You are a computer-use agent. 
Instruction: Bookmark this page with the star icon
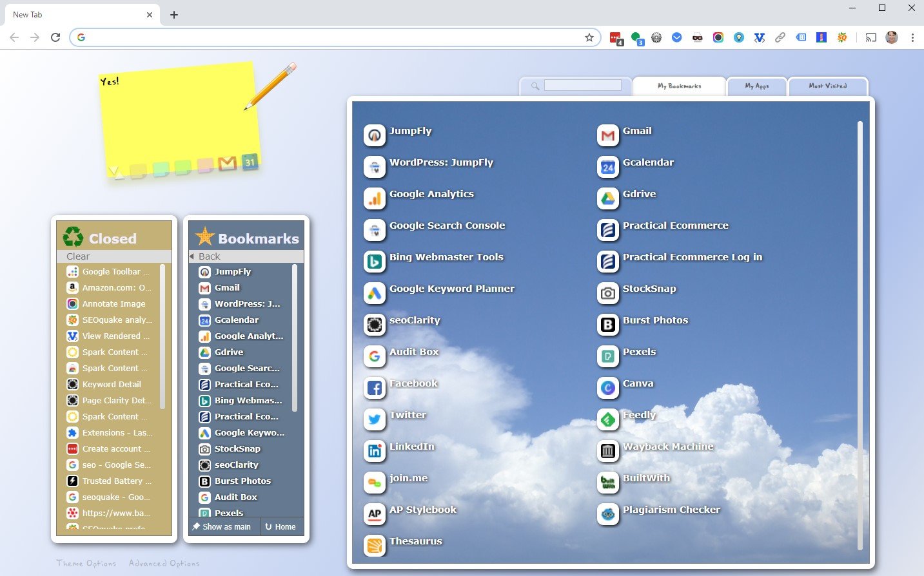pos(589,37)
